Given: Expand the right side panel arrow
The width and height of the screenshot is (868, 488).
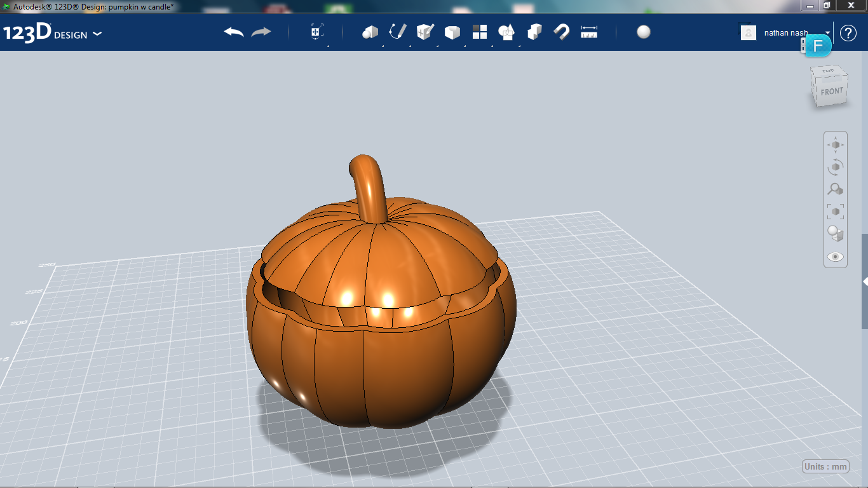Looking at the screenshot, I should [x=865, y=281].
